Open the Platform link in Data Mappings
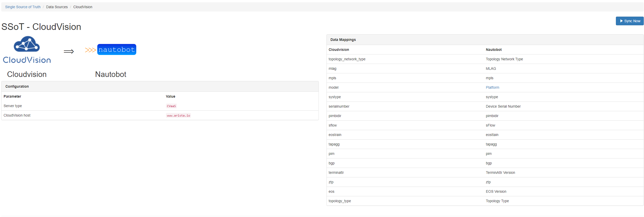644x217 pixels. click(492, 87)
